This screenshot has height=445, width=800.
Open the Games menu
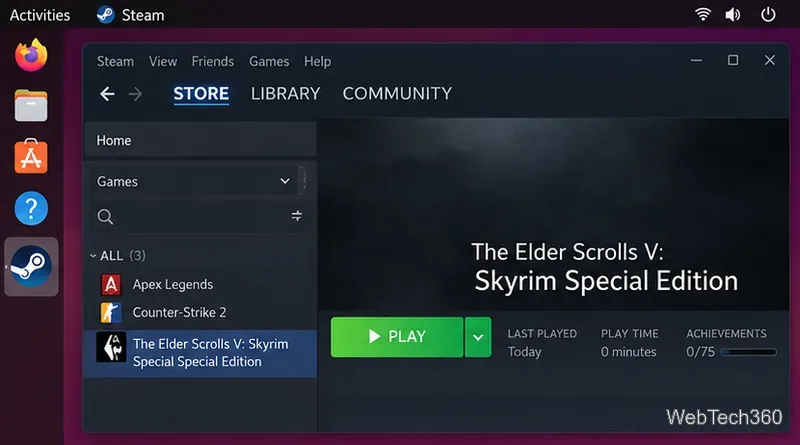(x=269, y=62)
